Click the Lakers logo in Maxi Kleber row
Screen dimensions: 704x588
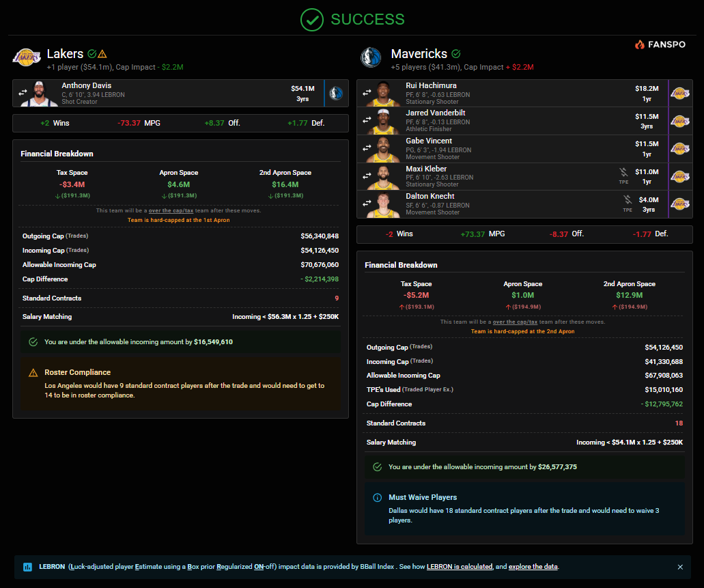click(x=679, y=176)
